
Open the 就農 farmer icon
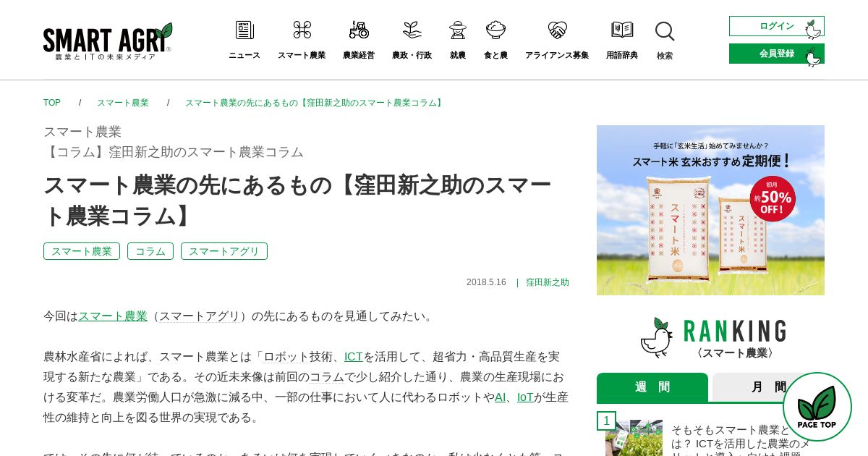click(458, 30)
